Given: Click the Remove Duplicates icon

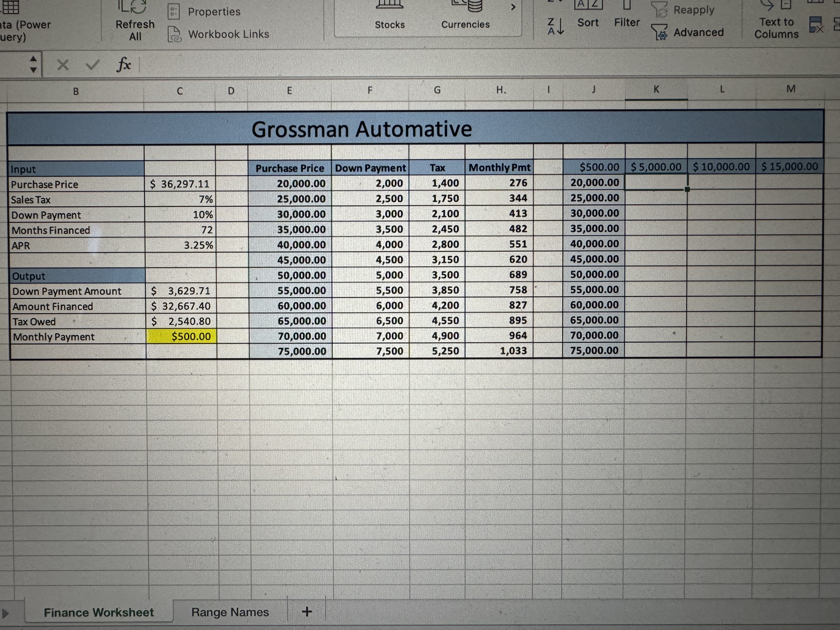Looking at the screenshot, I should tap(816, 25).
